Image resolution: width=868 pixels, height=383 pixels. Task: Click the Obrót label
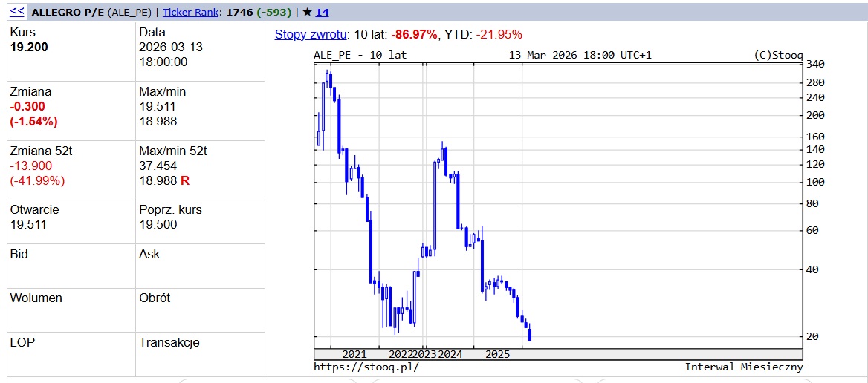(155, 298)
